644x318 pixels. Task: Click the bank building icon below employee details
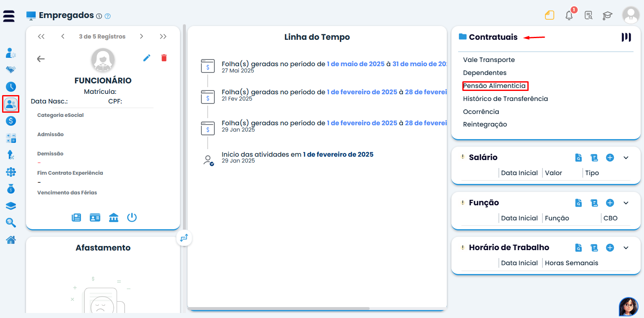pyautogui.click(x=113, y=217)
